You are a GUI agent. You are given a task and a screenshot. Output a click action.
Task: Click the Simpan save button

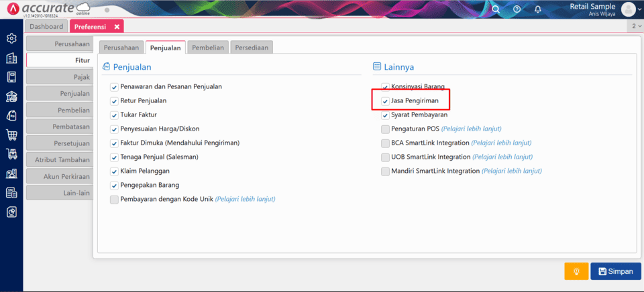point(615,271)
